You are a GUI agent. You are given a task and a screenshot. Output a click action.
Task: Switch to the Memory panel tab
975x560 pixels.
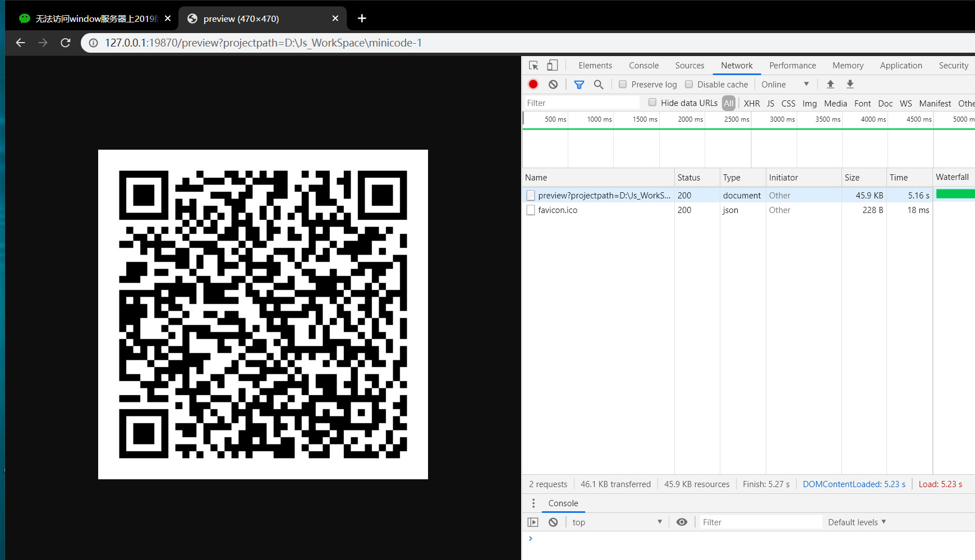coord(848,66)
